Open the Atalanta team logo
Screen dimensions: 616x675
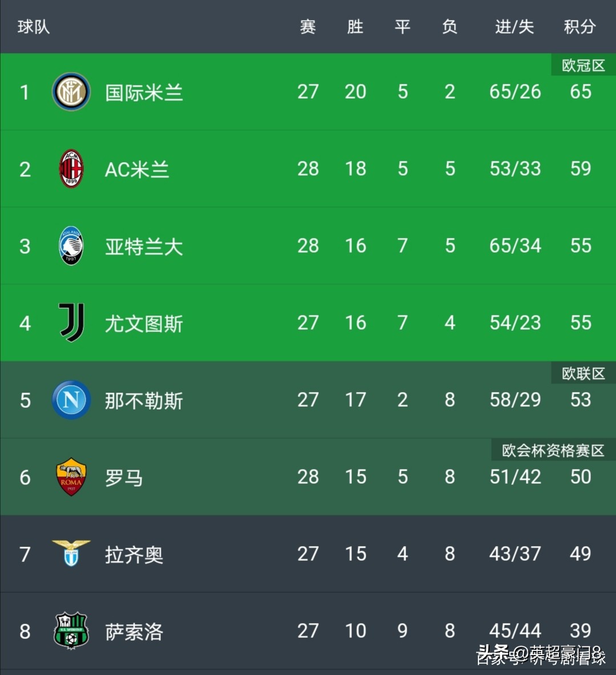point(71,246)
